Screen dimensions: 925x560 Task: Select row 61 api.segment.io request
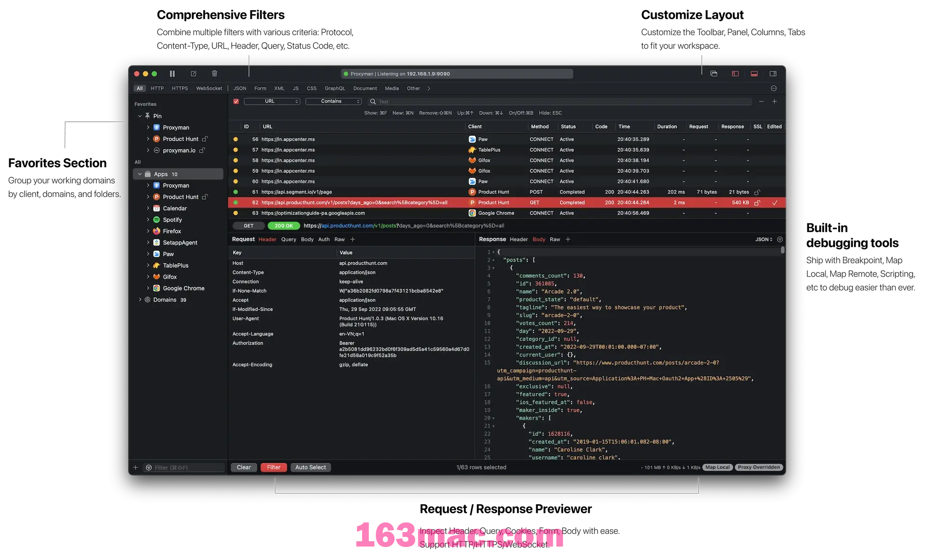pyautogui.click(x=507, y=192)
